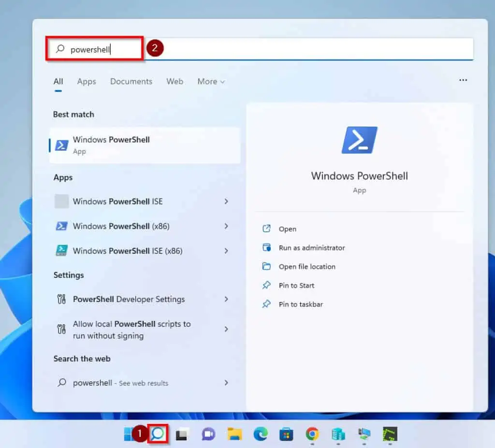Expand the More filter dropdown
This screenshot has width=495, height=448.
[x=211, y=81]
